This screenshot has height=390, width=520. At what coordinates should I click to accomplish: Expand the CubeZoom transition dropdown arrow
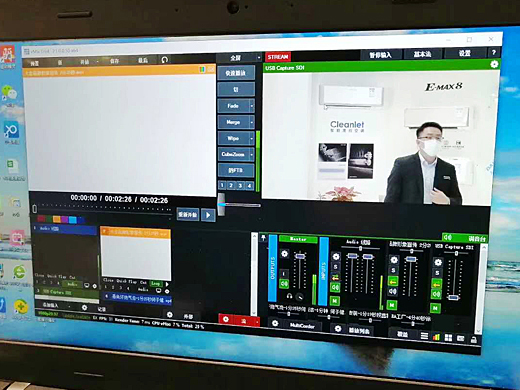tap(252, 155)
